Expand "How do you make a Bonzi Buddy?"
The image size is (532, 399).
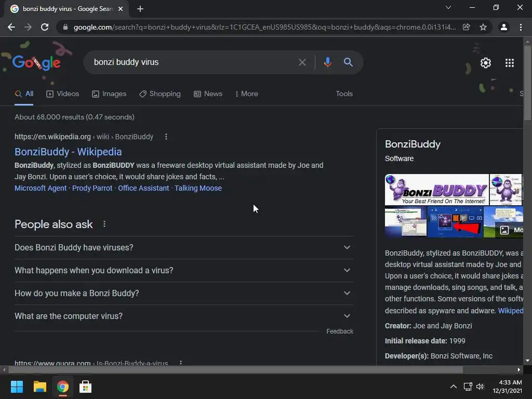point(183,293)
